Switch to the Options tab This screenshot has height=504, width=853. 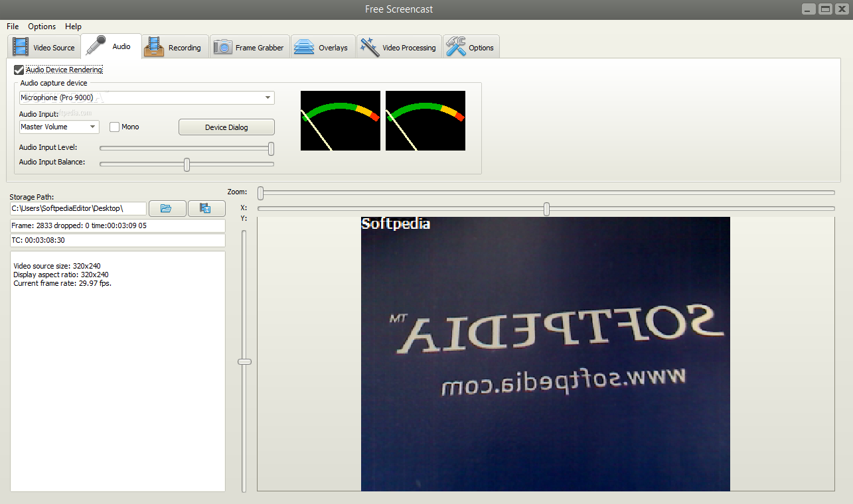tap(471, 47)
